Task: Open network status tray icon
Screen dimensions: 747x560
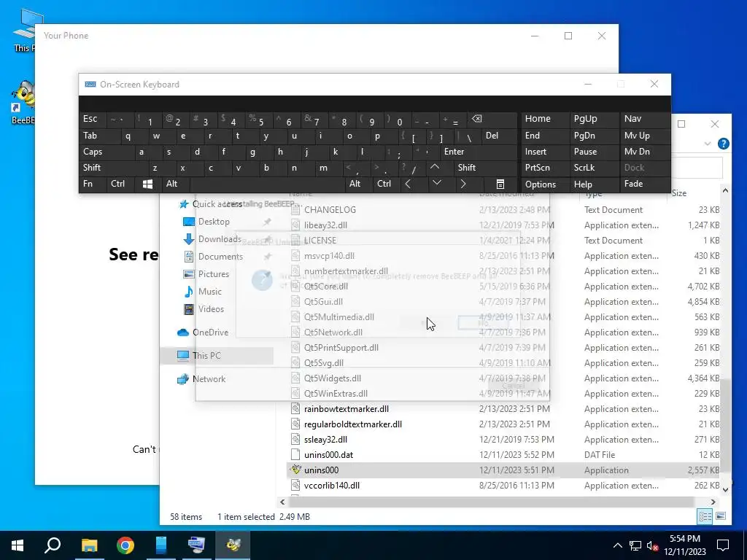Action: point(635,545)
